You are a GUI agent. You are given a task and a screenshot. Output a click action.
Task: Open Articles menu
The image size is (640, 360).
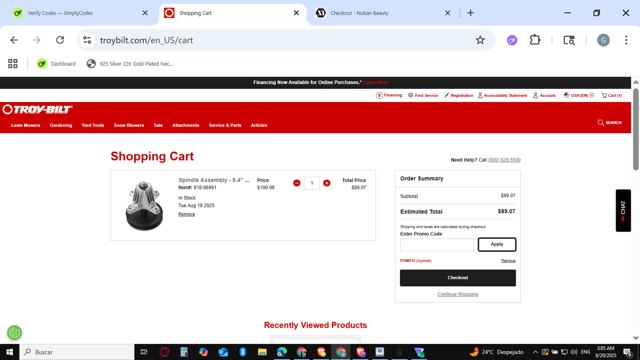click(x=259, y=125)
